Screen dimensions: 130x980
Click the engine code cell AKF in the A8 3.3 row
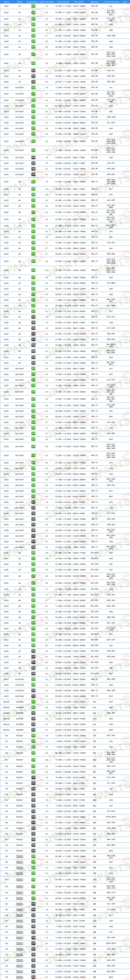click(111, 674)
